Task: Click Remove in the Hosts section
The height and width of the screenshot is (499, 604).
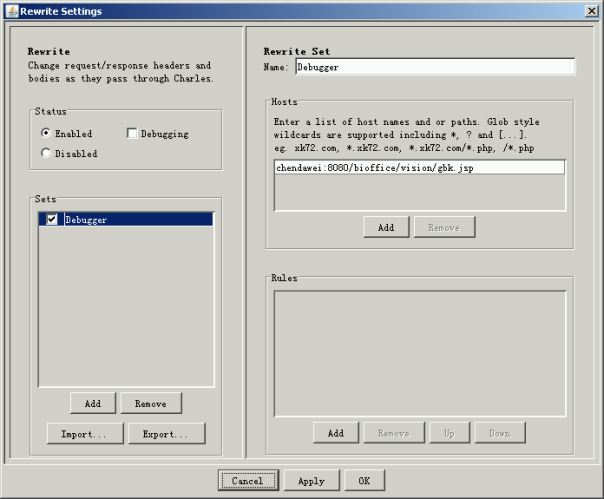Action: (445, 227)
